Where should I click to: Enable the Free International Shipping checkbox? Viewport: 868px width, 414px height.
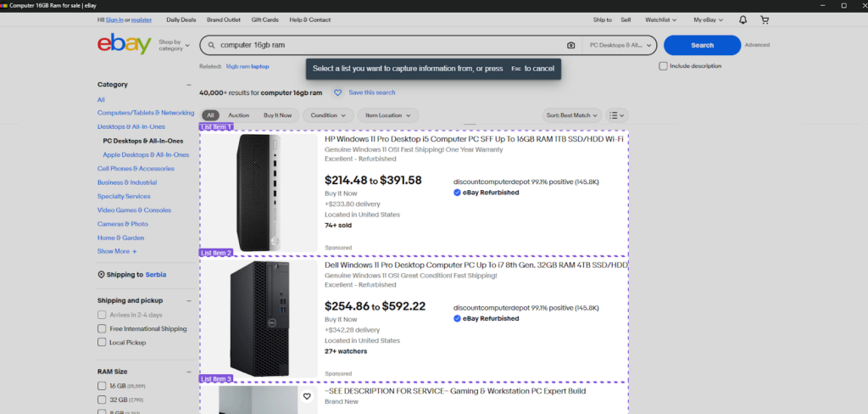pyautogui.click(x=102, y=328)
